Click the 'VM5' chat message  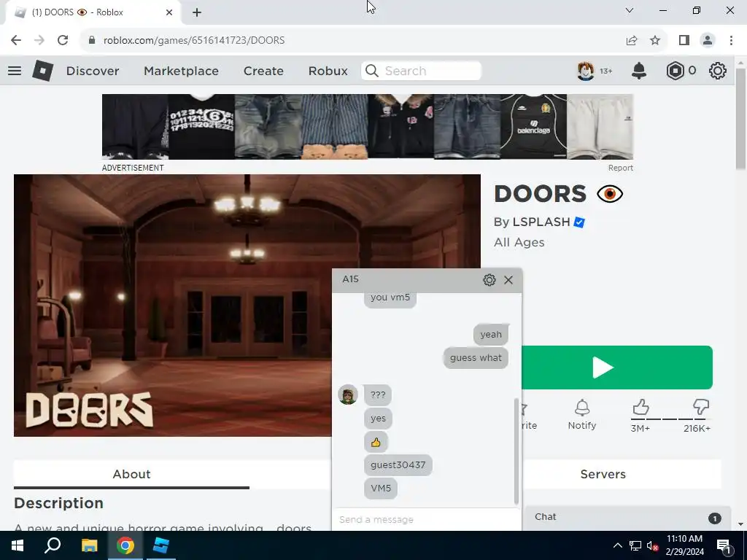[381, 488]
